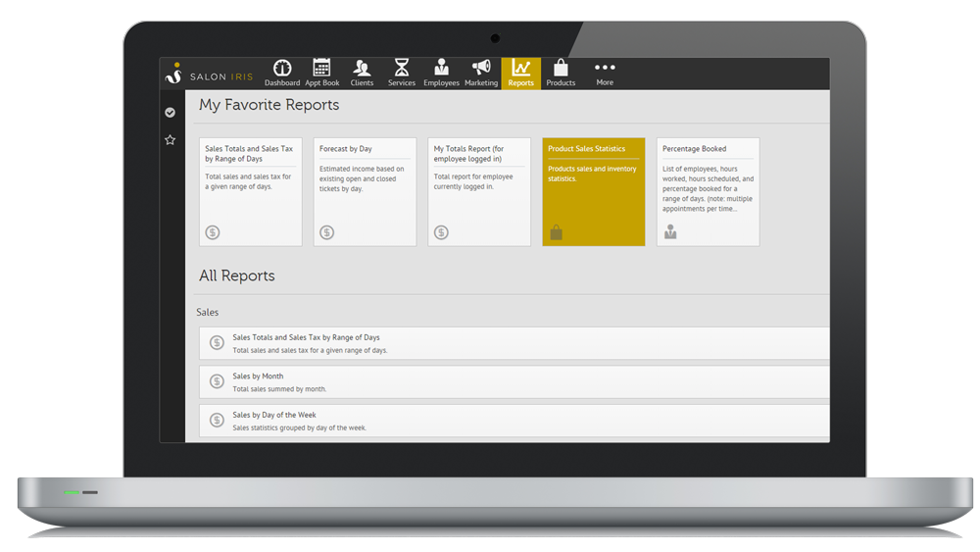Click 'List of employees, hours worked' description

(709, 189)
